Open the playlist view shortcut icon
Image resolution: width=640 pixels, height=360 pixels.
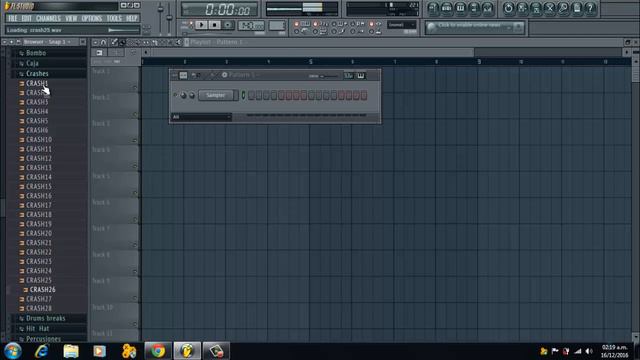click(x=433, y=8)
